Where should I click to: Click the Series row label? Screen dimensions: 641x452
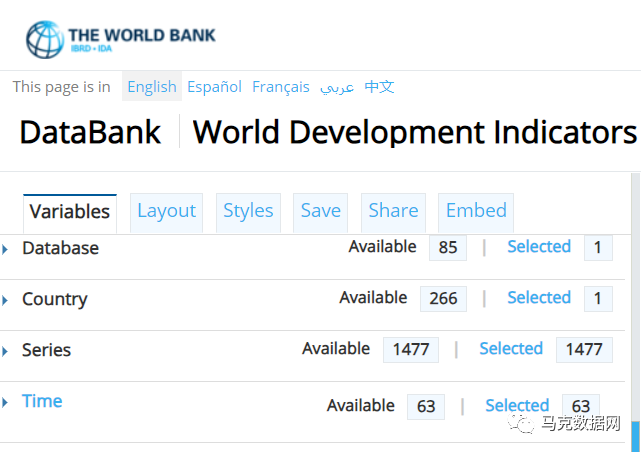click(47, 350)
